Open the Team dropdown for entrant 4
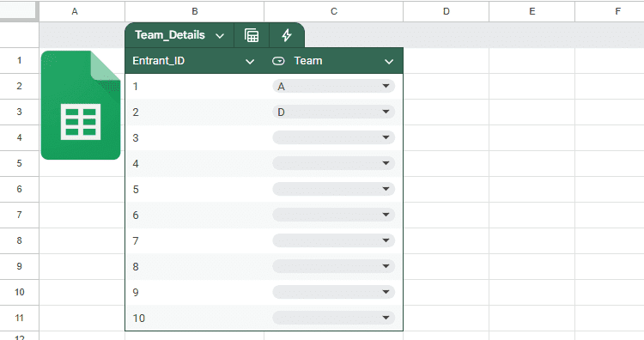 (x=333, y=163)
